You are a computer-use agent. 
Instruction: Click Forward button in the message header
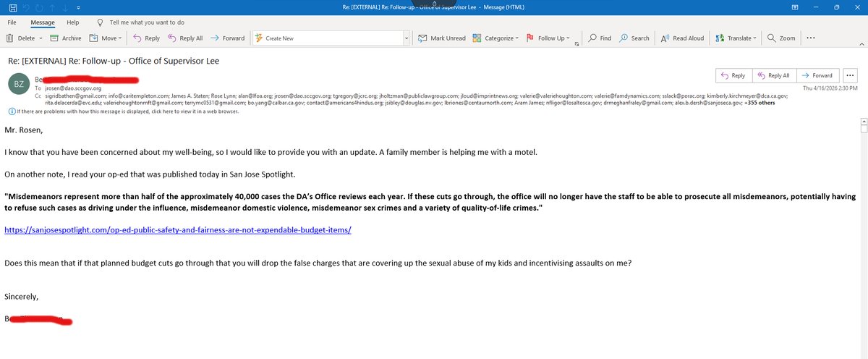[817, 75]
